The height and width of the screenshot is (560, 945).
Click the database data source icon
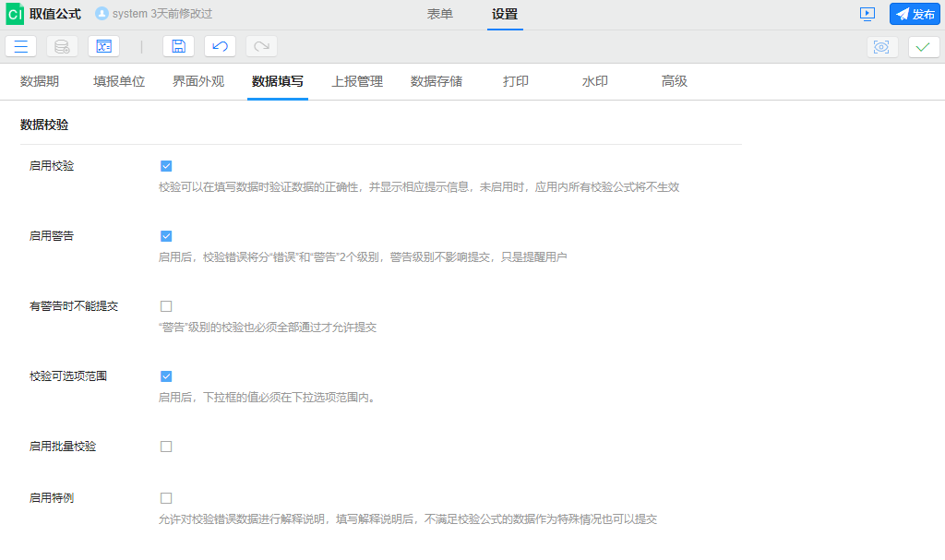(61, 46)
